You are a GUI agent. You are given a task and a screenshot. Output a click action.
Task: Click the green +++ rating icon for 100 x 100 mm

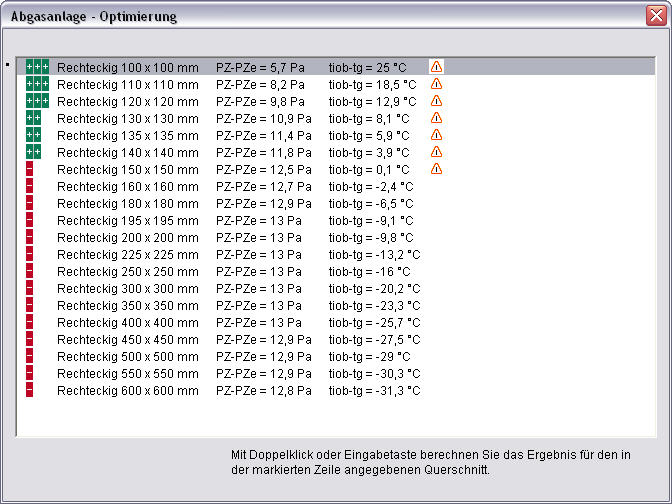37,67
